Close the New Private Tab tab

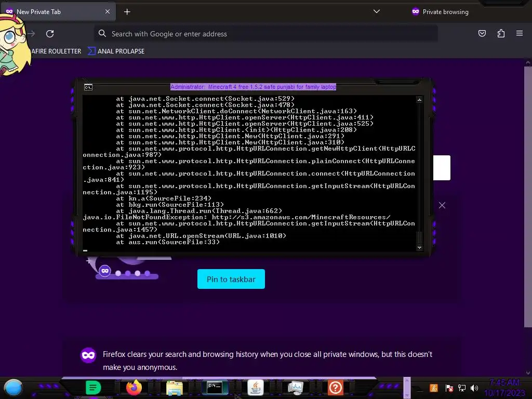point(107,11)
